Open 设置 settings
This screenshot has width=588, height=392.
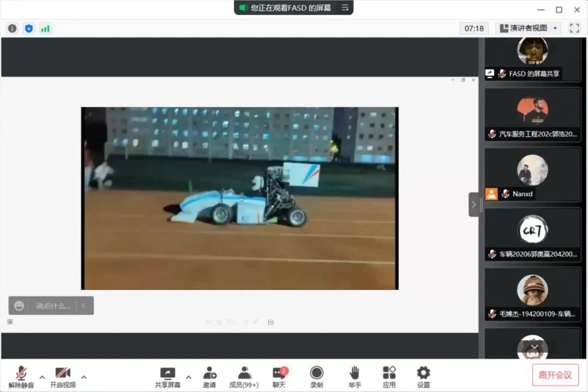pos(423,377)
